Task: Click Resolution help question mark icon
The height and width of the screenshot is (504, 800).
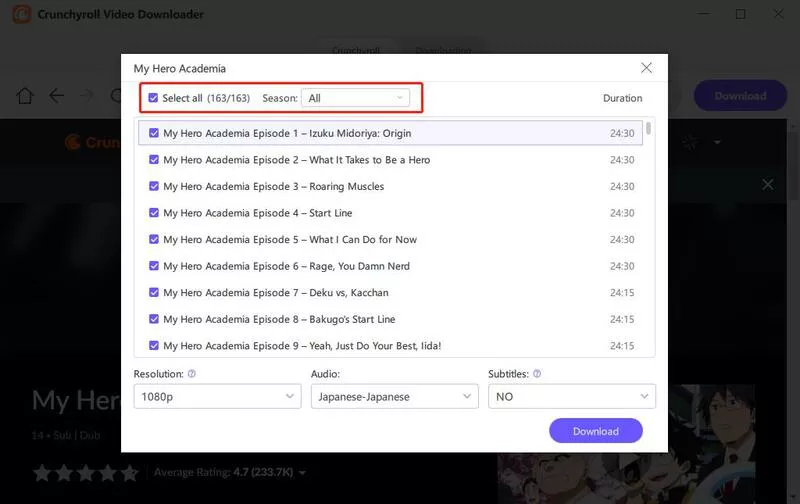Action: point(192,373)
